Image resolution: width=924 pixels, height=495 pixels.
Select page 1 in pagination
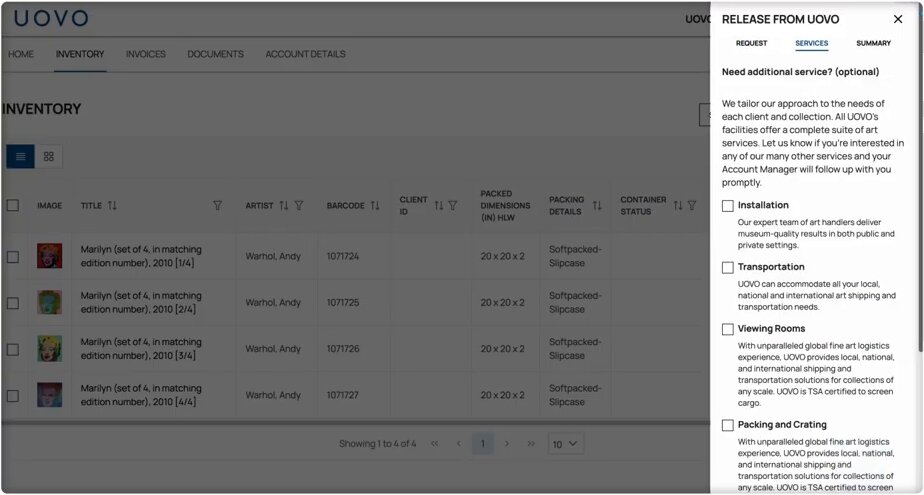[x=483, y=444]
